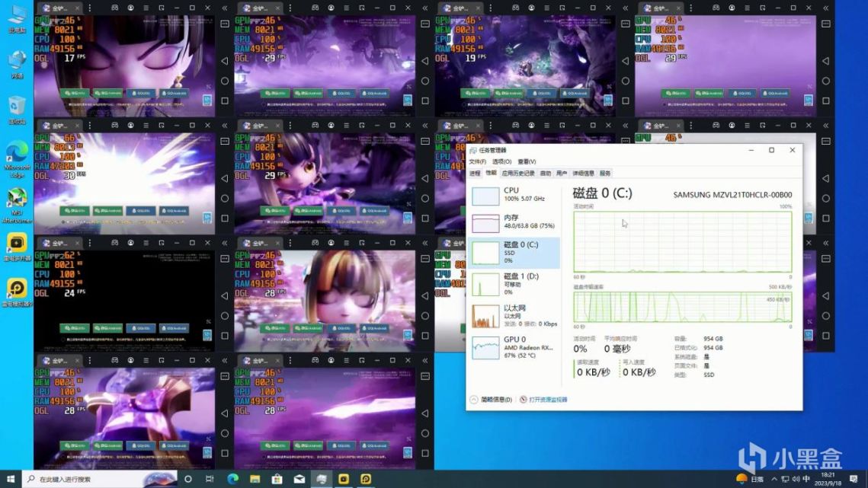Viewport: 868px width, 488px height.
Task: Open the three-dot menu in the 17 FPS emulator
Action: pyautogui.click(x=90, y=8)
